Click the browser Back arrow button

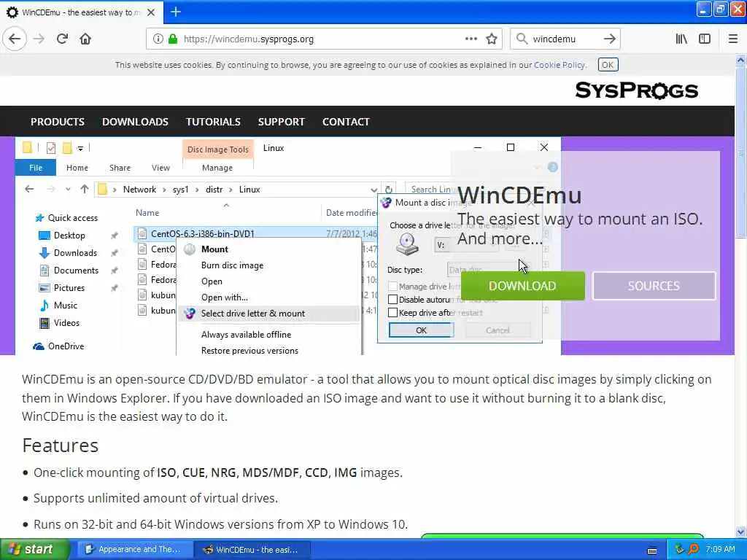click(x=15, y=39)
